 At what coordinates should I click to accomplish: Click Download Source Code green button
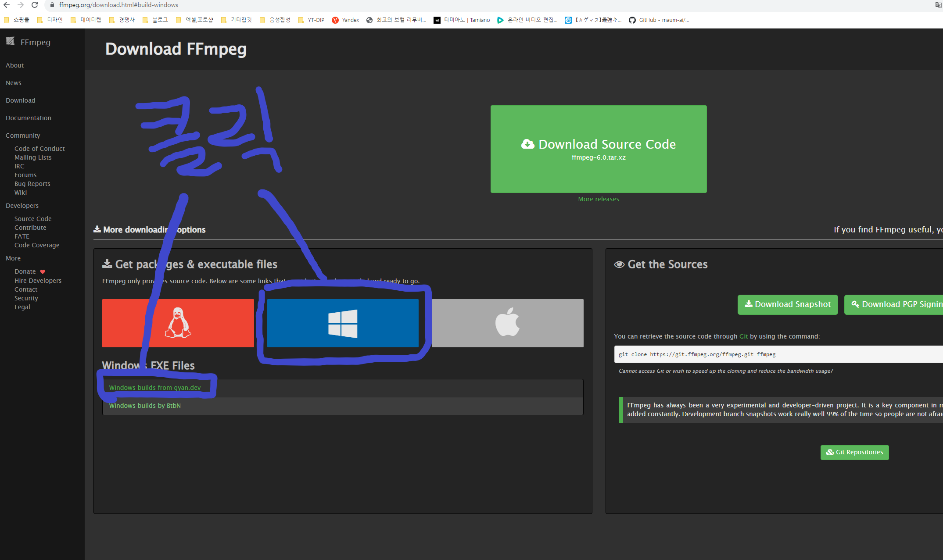[x=598, y=149]
